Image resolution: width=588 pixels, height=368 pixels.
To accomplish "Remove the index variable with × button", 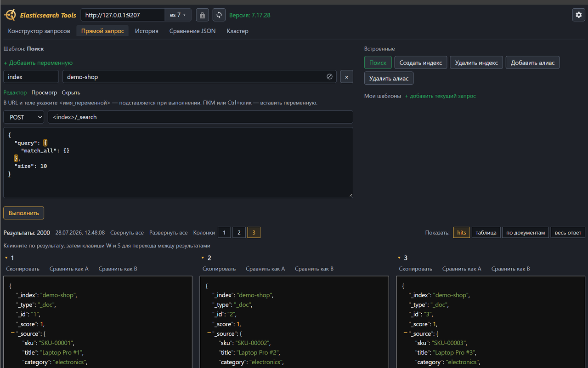I will click(346, 77).
